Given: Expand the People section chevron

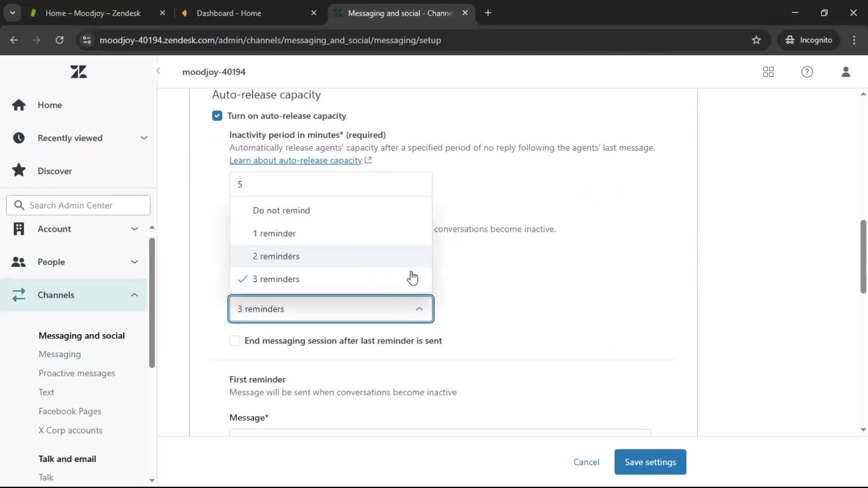Looking at the screenshot, I should pyautogui.click(x=134, y=262).
